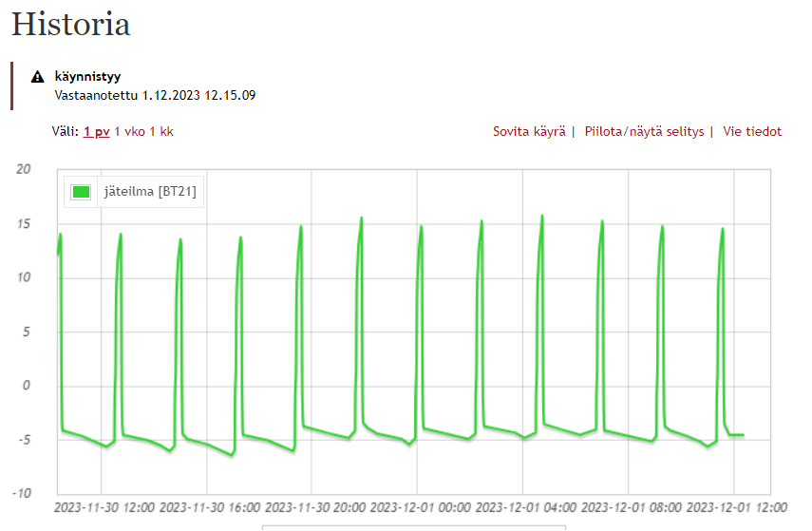This screenshot has width=812, height=531.
Task: Switch the range to 1 vko
Action: point(129,132)
